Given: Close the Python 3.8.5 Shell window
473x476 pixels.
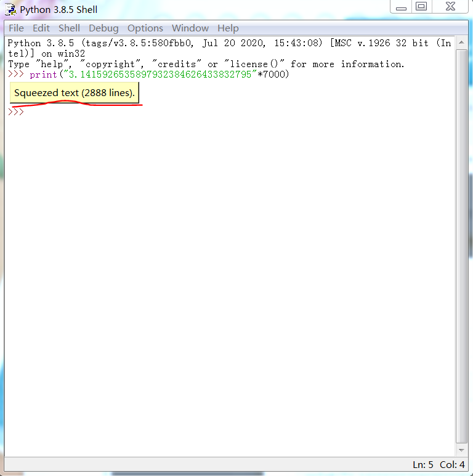Looking at the screenshot, I should click(450, 7).
